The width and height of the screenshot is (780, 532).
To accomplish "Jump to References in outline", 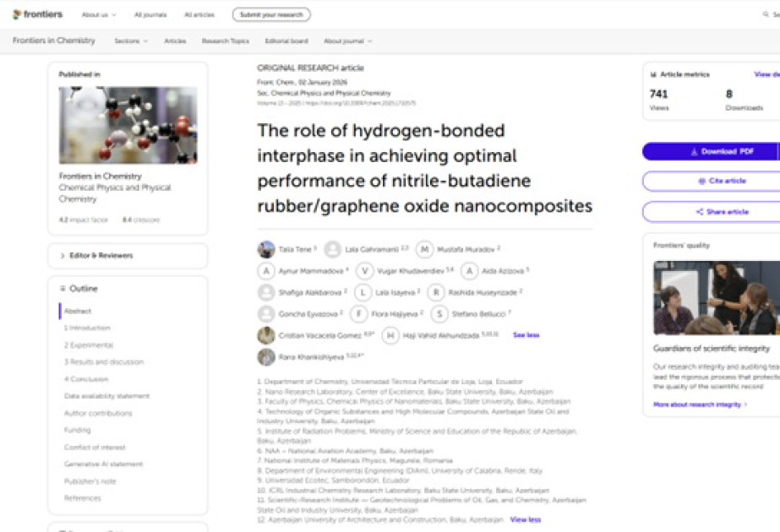I will (x=82, y=498).
